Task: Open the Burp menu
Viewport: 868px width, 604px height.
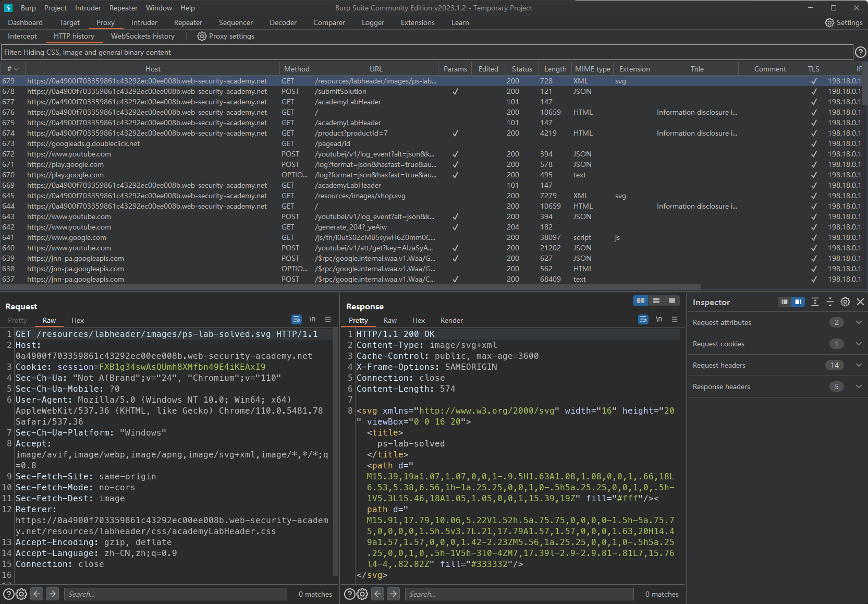Action: pos(28,8)
